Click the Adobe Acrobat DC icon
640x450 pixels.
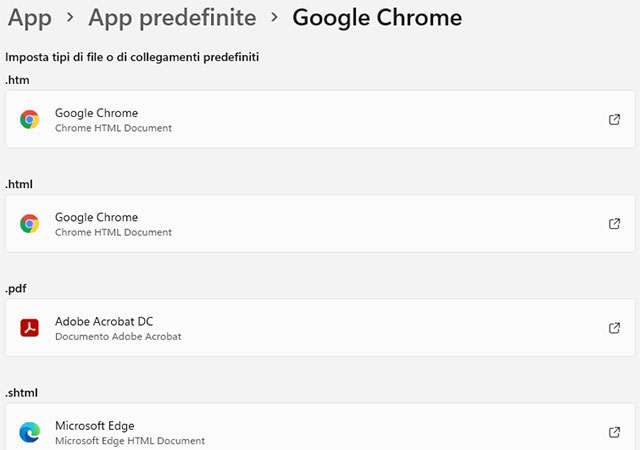pos(29,328)
